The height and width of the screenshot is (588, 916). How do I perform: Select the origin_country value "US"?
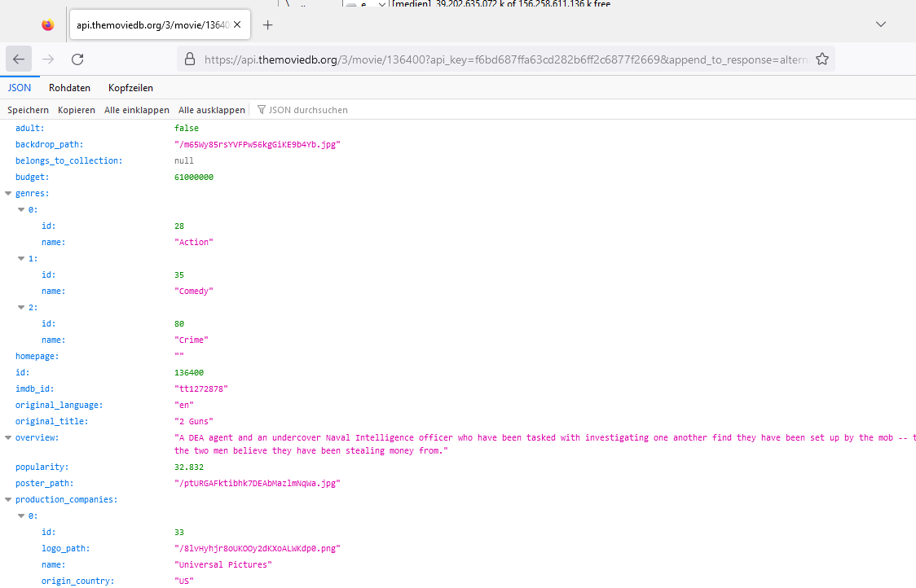pos(184,581)
